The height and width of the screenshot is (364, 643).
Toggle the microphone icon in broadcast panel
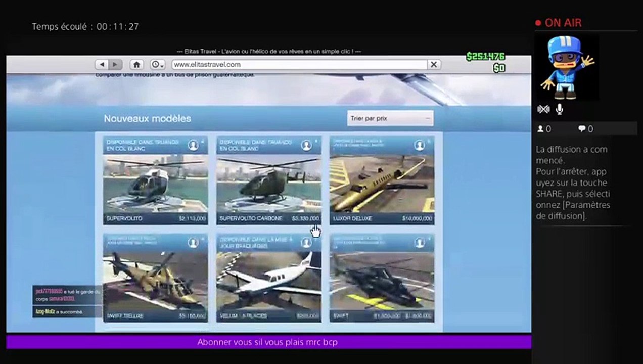(x=559, y=109)
